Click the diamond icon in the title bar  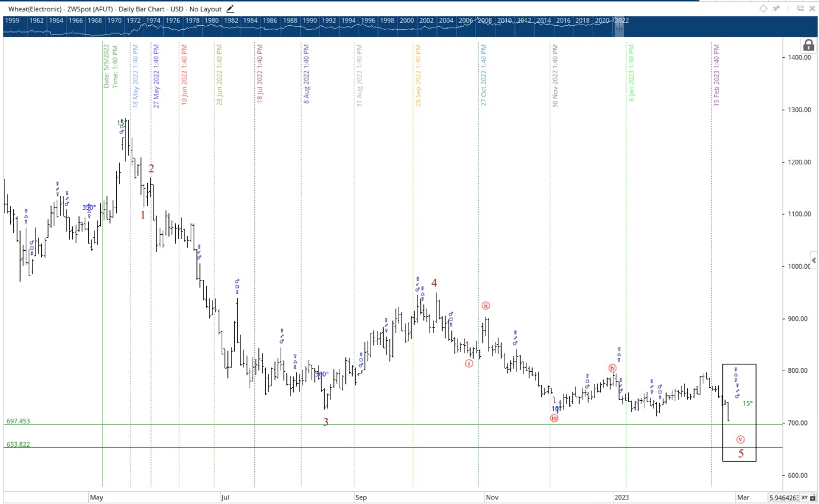pyautogui.click(x=763, y=9)
